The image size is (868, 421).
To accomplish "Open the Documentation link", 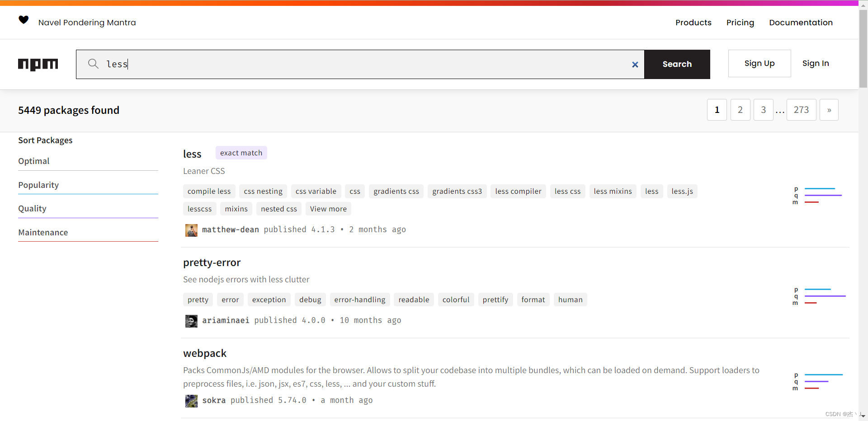I will pyautogui.click(x=801, y=23).
